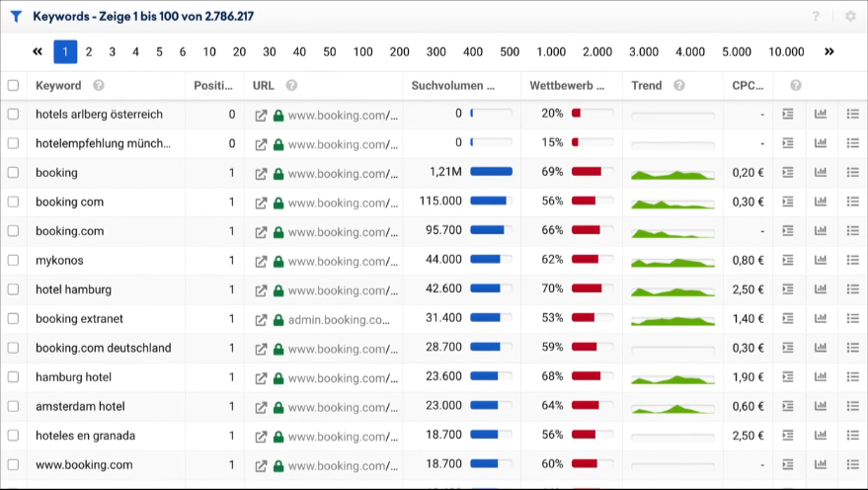Viewport: 868px width, 490px height.
Task: Click the trend sparkline for 'booking extranet'
Action: coord(672,320)
